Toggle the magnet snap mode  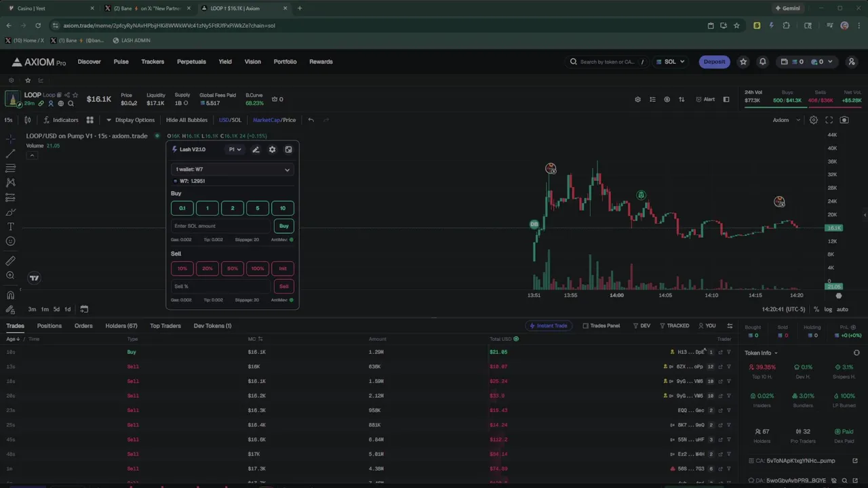pos(10,296)
